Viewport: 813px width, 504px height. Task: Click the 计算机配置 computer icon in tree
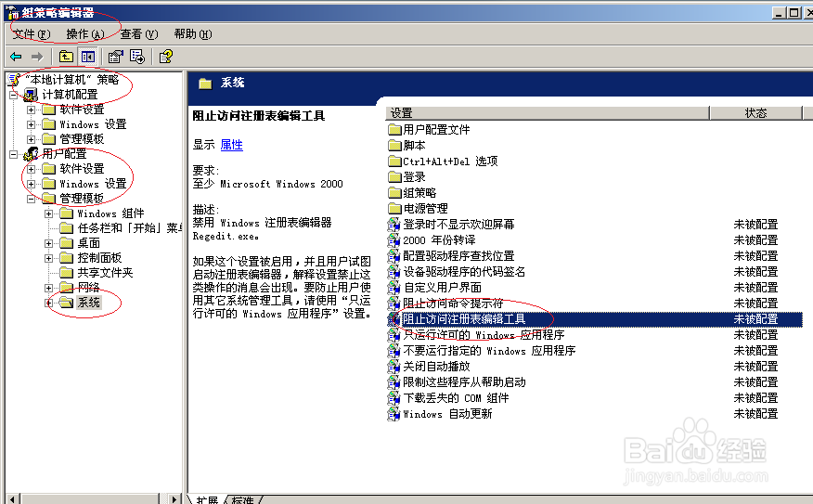coord(31,95)
